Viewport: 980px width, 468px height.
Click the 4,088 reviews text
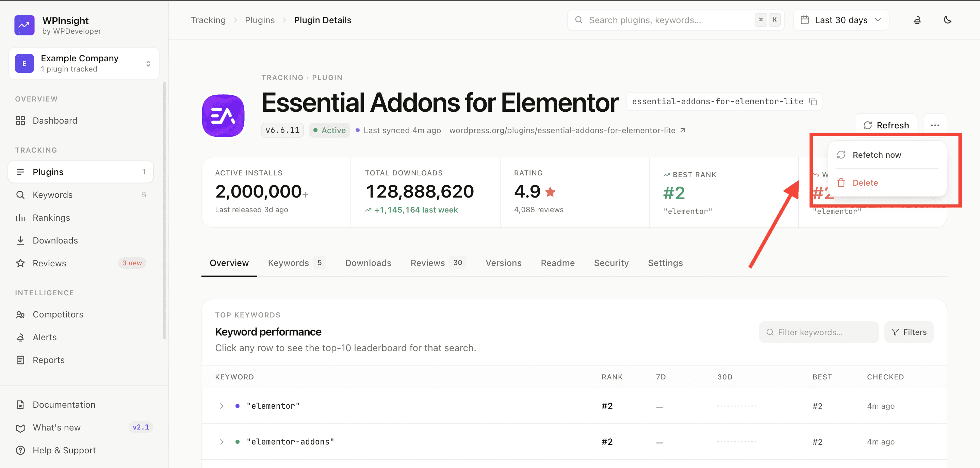tap(538, 210)
